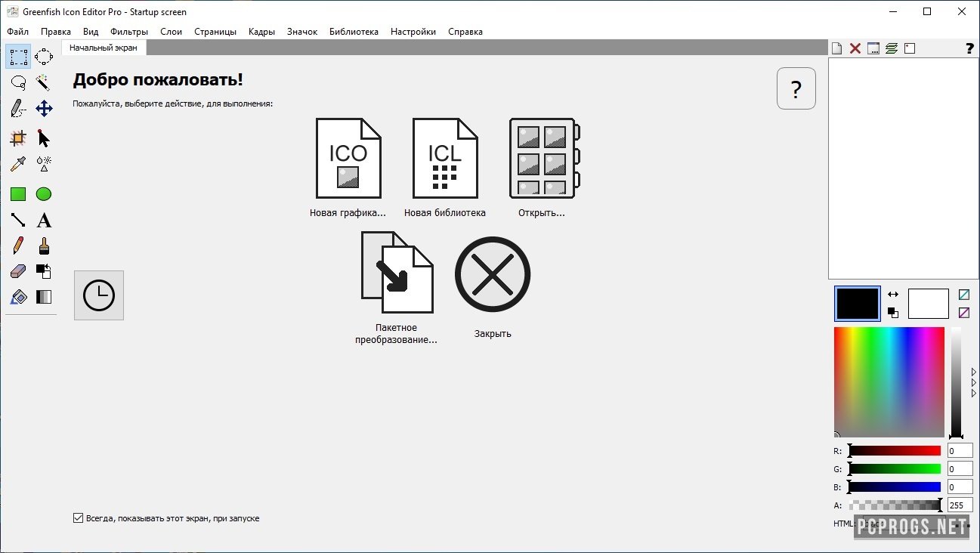The image size is (980, 553).
Task: Select the Magic Wand tool
Action: (x=44, y=82)
